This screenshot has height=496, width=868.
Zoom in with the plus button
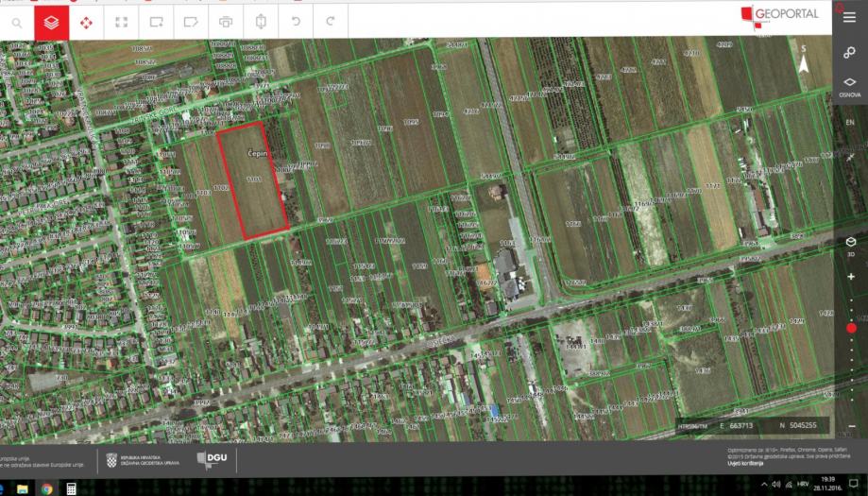pos(851,276)
